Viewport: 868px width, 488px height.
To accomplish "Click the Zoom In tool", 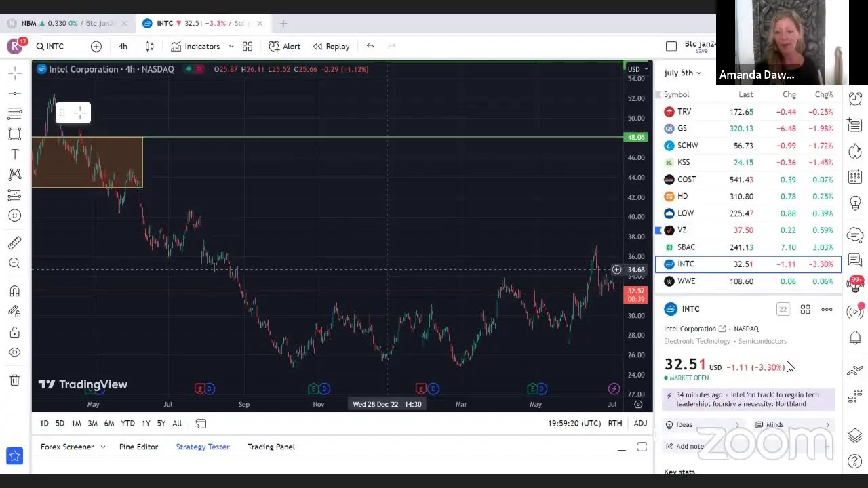I will tap(14, 263).
